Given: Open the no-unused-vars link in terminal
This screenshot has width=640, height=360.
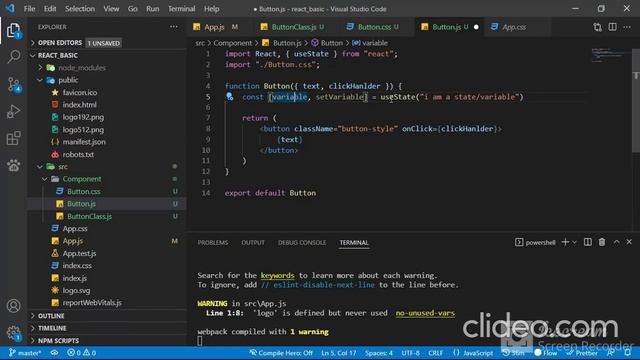Looking at the screenshot, I should pos(425,313).
